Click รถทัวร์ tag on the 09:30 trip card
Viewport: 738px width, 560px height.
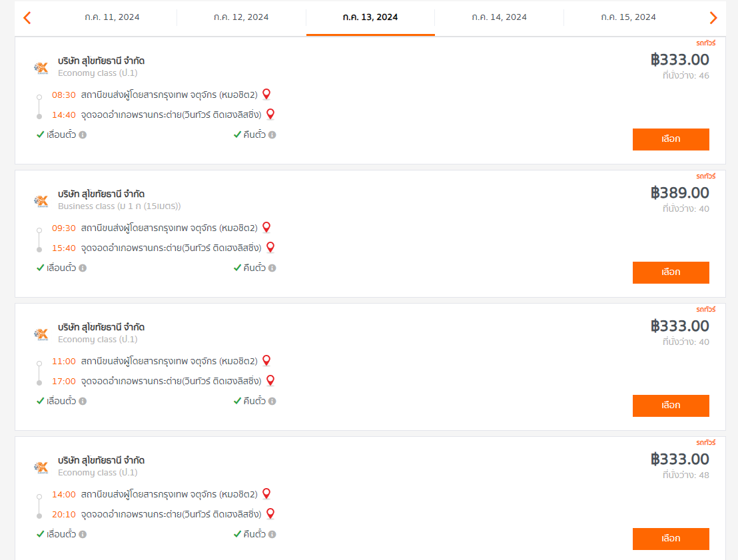click(x=706, y=176)
